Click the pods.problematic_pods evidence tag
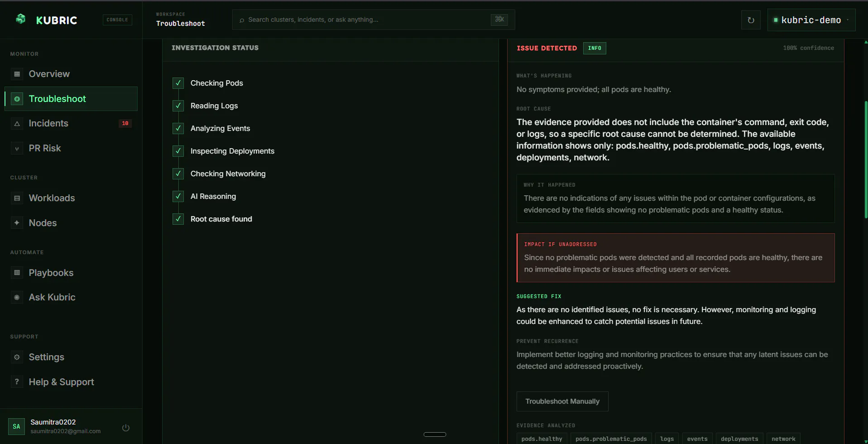 coord(611,439)
